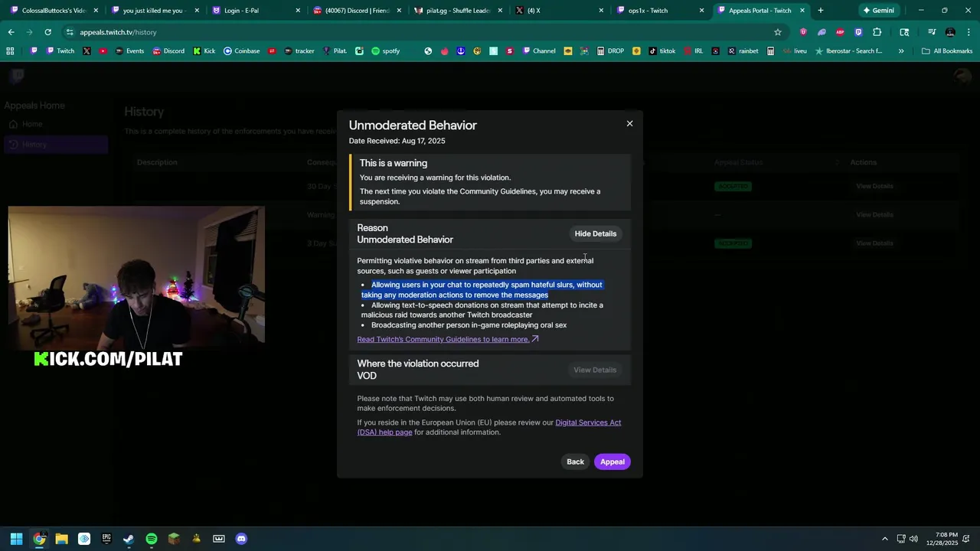Click the Gemini button in the title bar

878,11
